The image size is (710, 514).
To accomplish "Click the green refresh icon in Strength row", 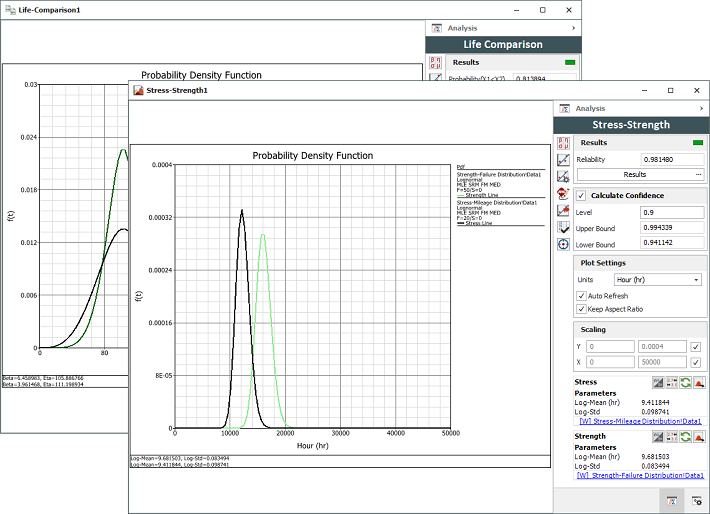I will [685, 436].
